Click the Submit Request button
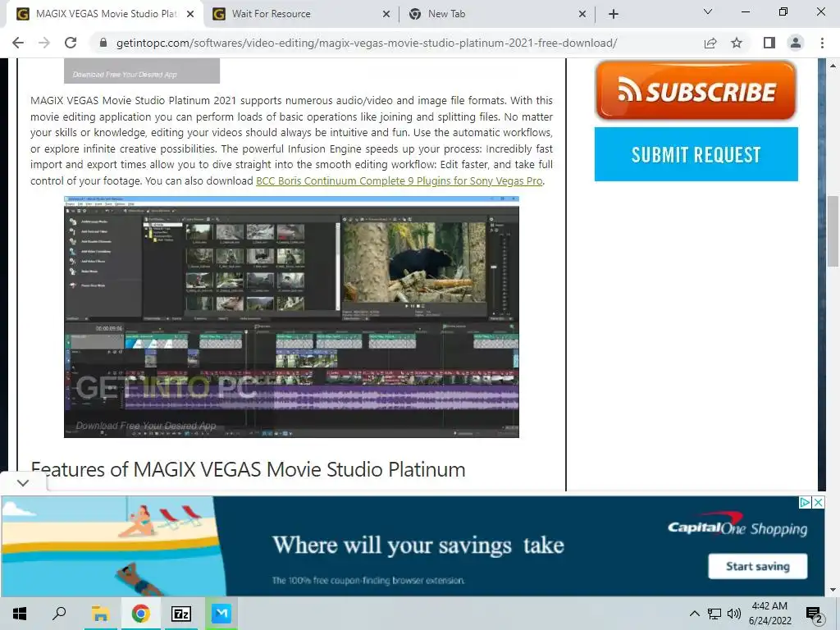Image resolution: width=840 pixels, height=630 pixels. 696,154
